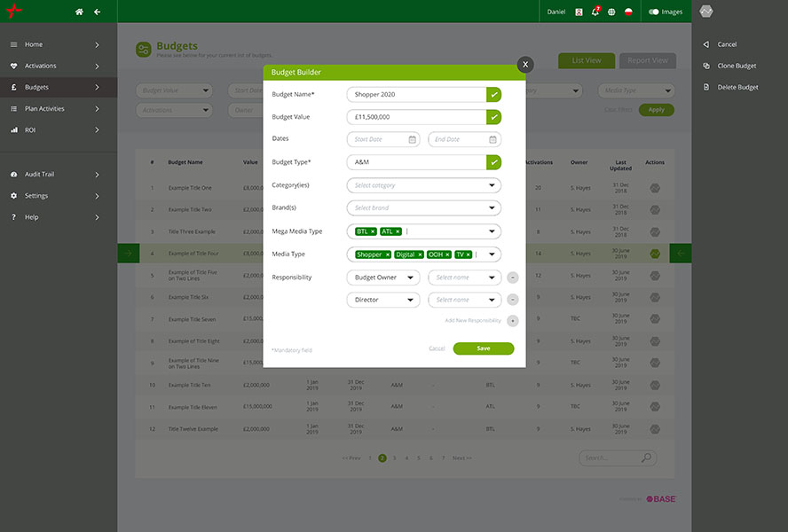Remove the Shopper tag from Media Type
Screen dimensions: 788x532
click(388, 254)
